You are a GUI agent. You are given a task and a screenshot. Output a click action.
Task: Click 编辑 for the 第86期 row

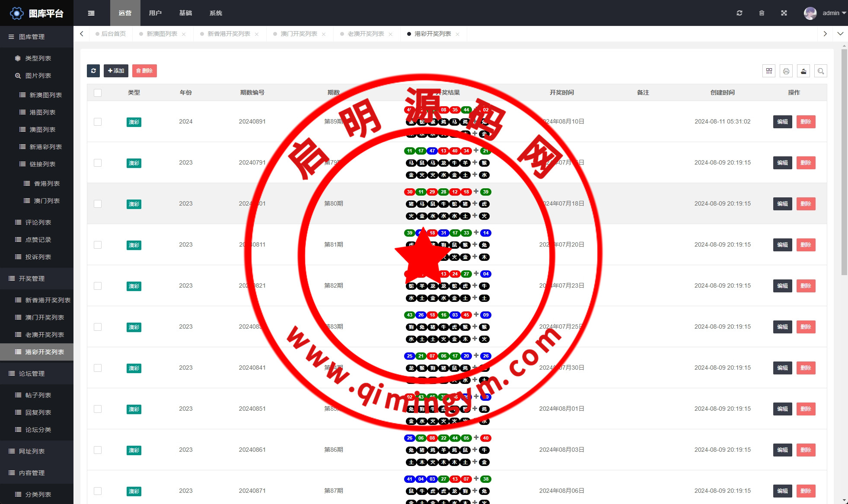[782, 450]
